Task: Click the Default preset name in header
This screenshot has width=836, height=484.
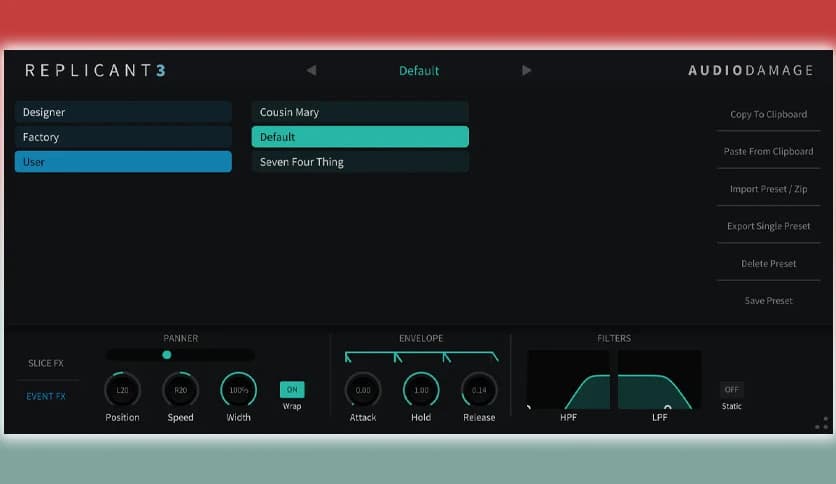Action: click(419, 71)
